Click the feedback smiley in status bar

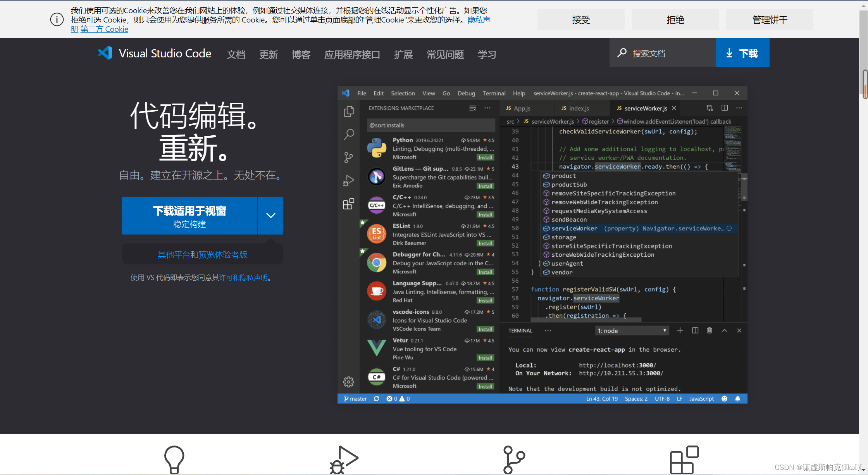[x=724, y=399]
